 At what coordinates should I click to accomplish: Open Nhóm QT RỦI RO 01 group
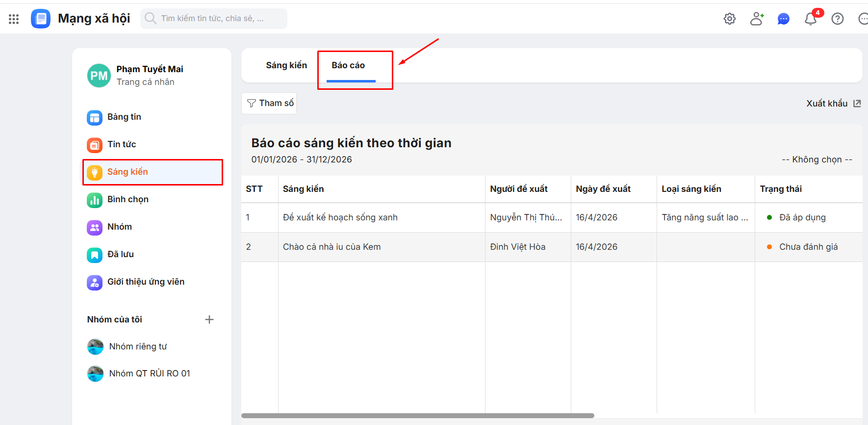point(149,373)
